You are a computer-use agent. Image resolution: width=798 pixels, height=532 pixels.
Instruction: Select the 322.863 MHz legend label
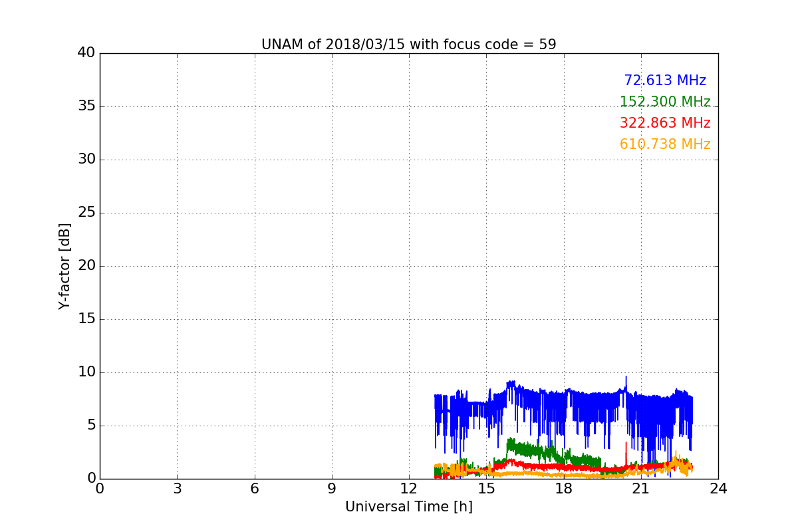pos(665,123)
